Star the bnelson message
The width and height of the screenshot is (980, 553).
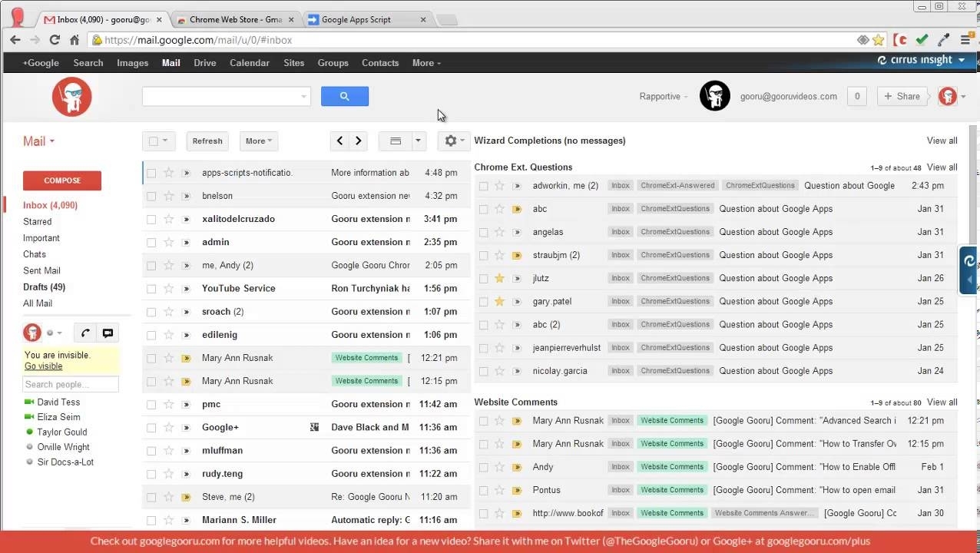[x=169, y=196]
